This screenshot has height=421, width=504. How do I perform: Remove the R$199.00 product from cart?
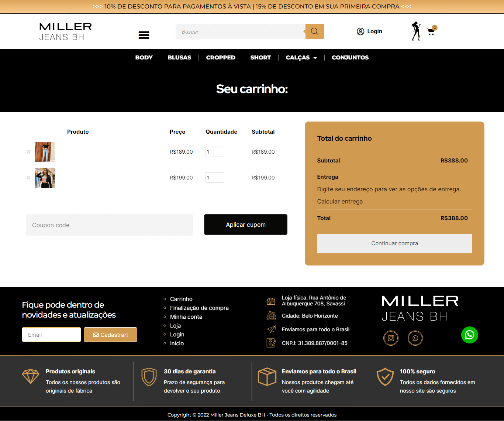(28, 178)
